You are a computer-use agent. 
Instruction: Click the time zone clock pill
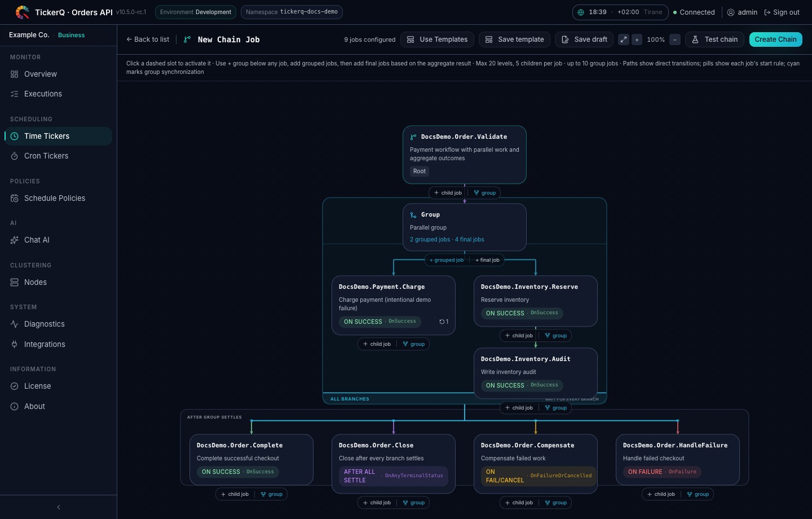click(620, 12)
